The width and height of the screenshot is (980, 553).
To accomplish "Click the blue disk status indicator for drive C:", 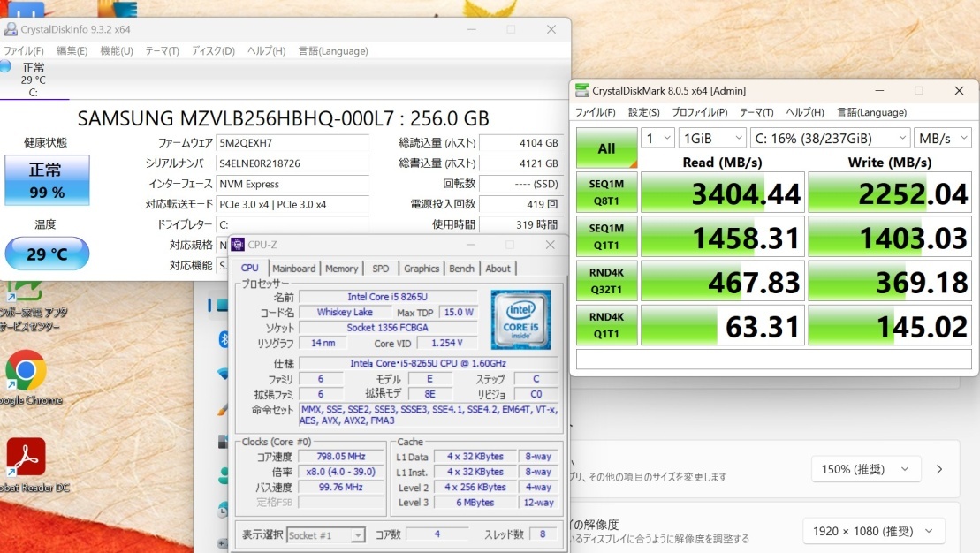I will click(5, 65).
